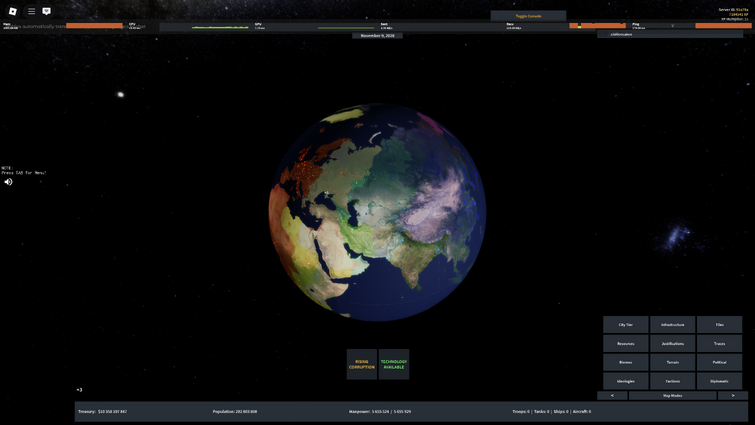Click the Toggle Console button
This screenshot has width=755, height=425.
tap(528, 16)
